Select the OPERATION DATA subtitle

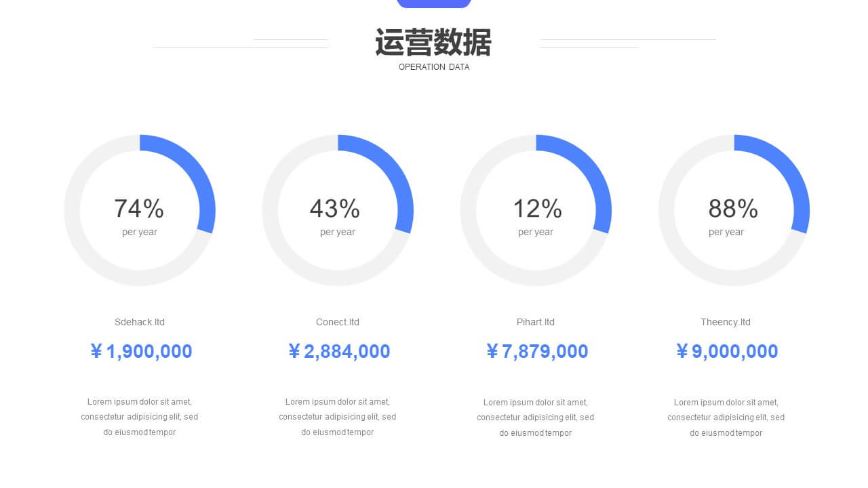(434, 67)
